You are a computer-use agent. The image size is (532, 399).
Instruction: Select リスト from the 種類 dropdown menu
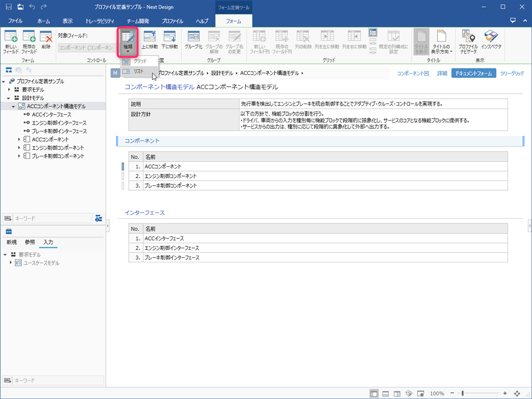(139, 71)
